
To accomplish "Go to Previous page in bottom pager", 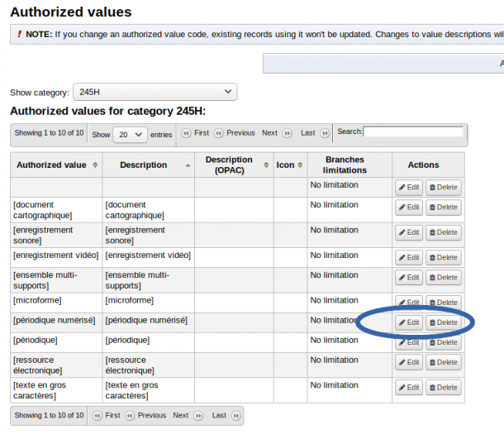I will pos(152,415).
